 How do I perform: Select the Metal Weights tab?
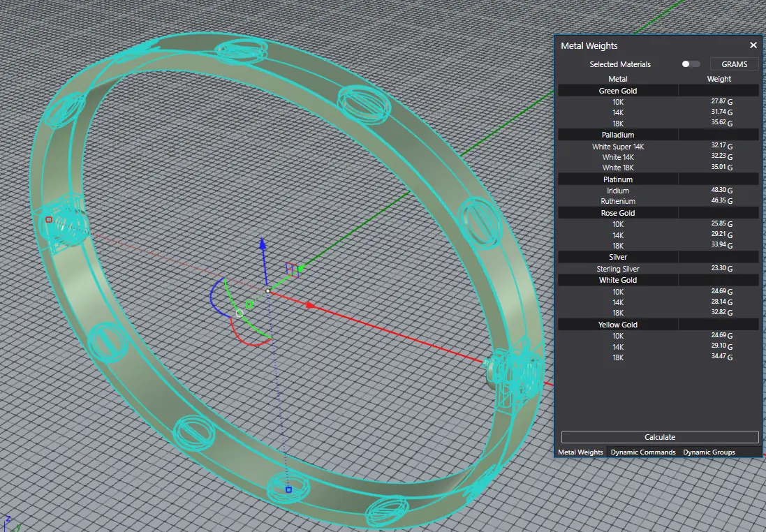point(580,452)
